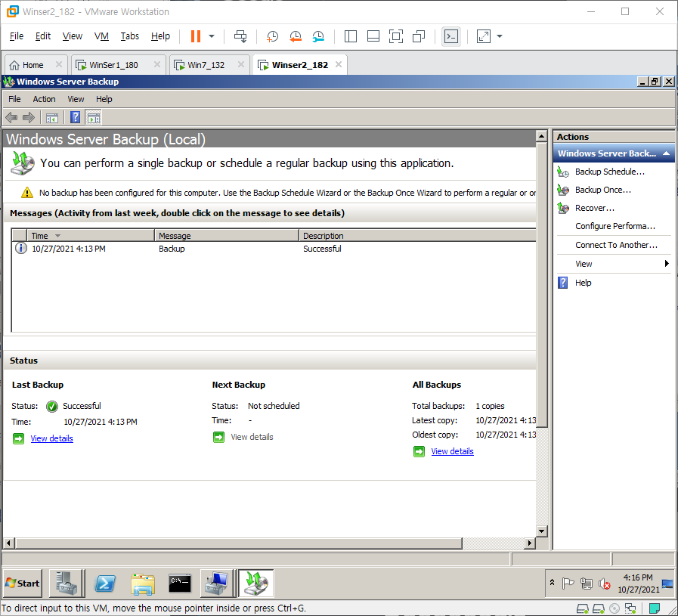Image resolution: width=678 pixels, height=616 pixels.
Task: Close the Winser2_182 tab
Action: coord(339,64)
